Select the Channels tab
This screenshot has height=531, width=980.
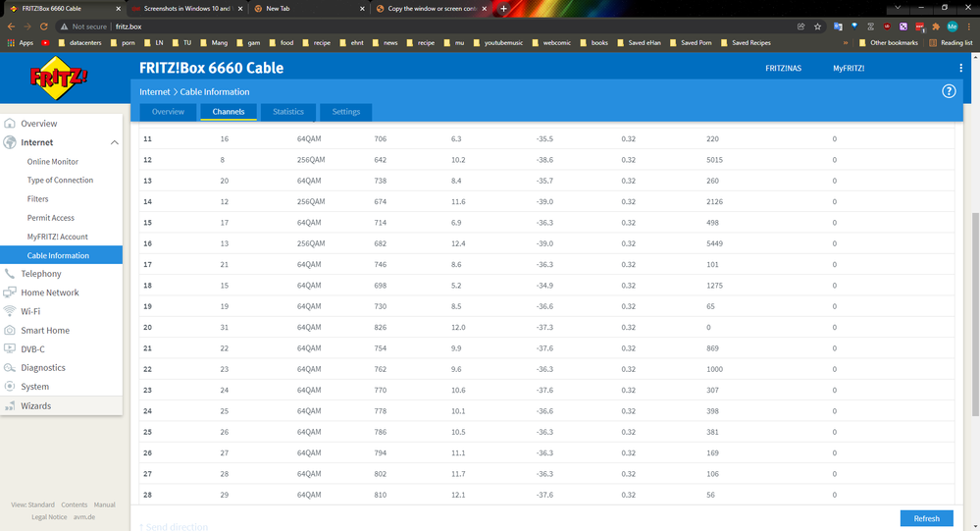click(229, 112)
